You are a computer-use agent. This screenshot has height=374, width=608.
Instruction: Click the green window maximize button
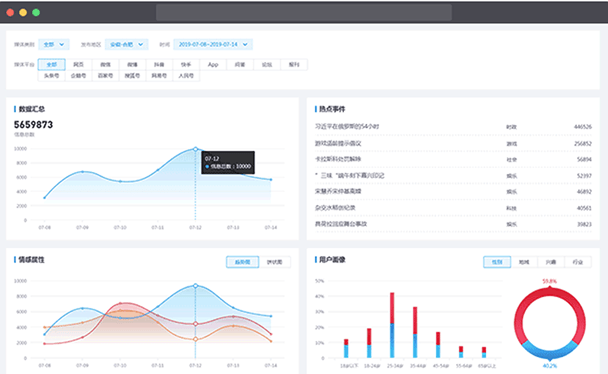coord(36,12)
